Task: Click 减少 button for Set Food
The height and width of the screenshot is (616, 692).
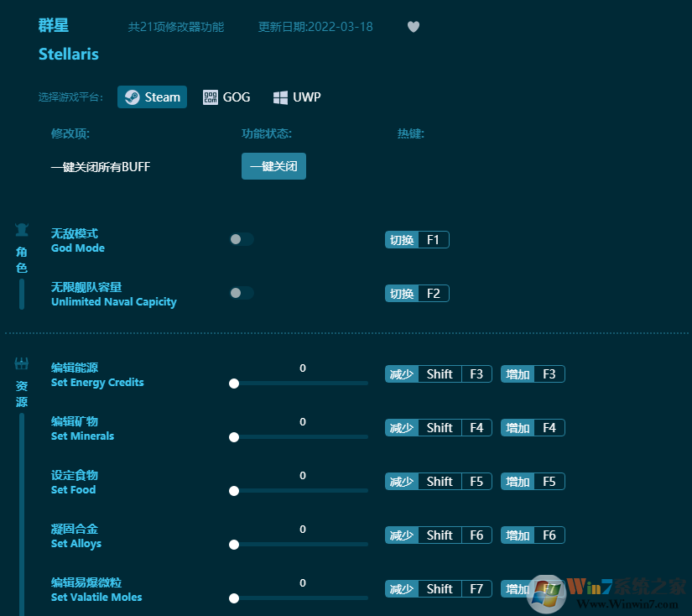Action: (402, 481)
